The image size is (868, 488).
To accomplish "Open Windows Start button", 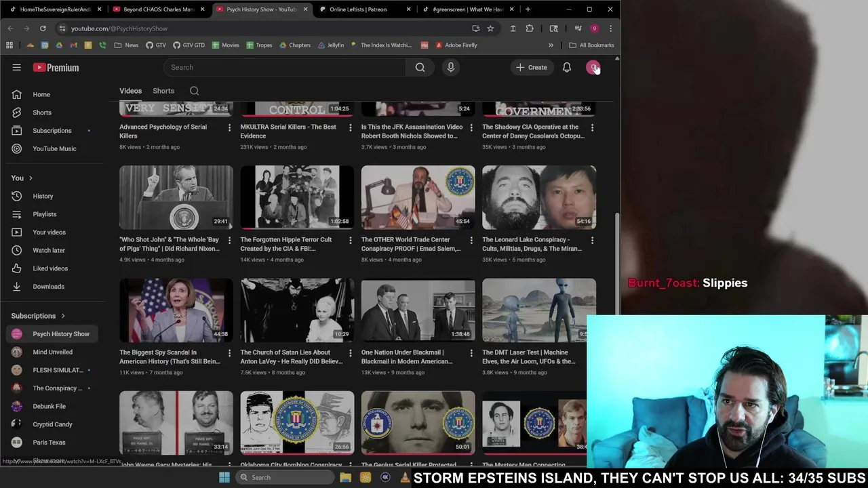I will click(x=224, y=477).
